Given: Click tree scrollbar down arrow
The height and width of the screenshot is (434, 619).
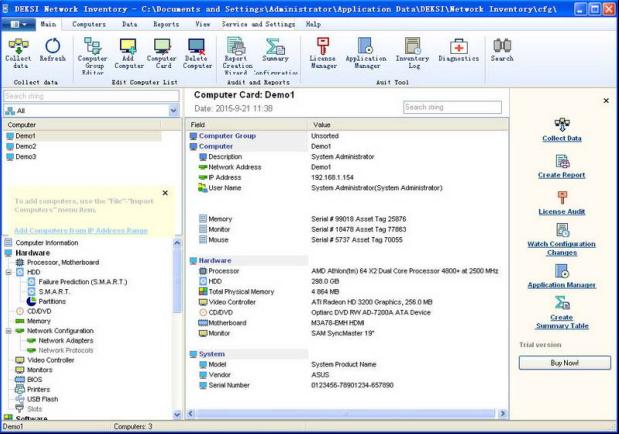Looking at the screenshot, I should [177, 414].
